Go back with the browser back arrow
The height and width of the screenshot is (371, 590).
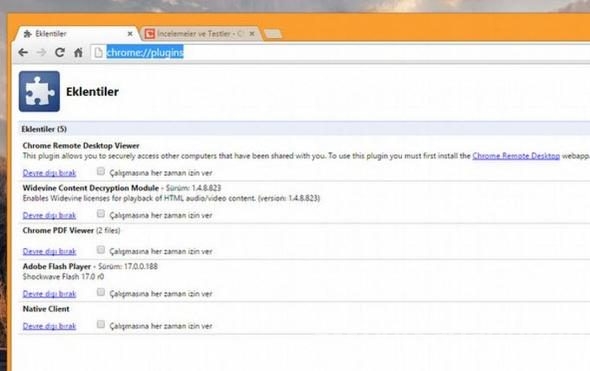tap(23, 52)
